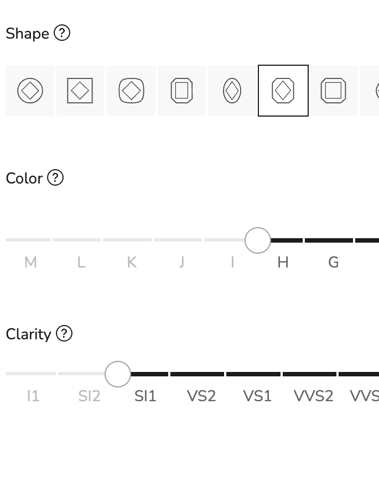Show the Clarity help tooltip icon

tap(64, 333)
